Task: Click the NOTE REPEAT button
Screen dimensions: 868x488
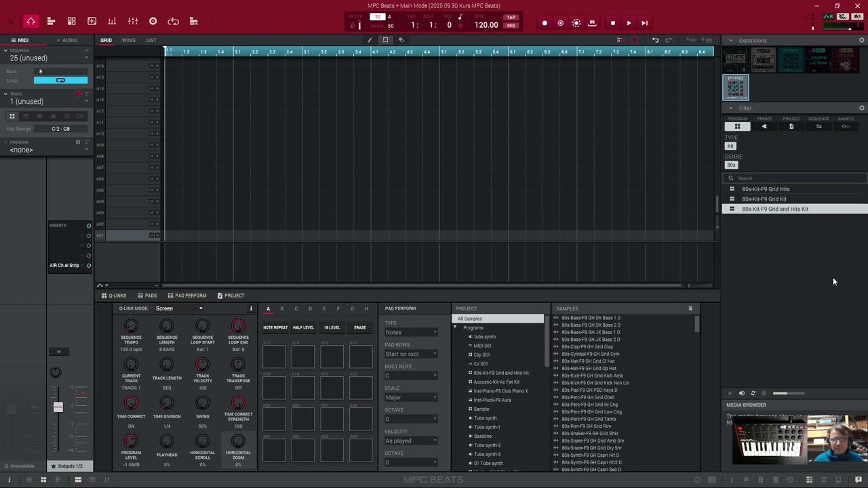Action: point(275,327)
